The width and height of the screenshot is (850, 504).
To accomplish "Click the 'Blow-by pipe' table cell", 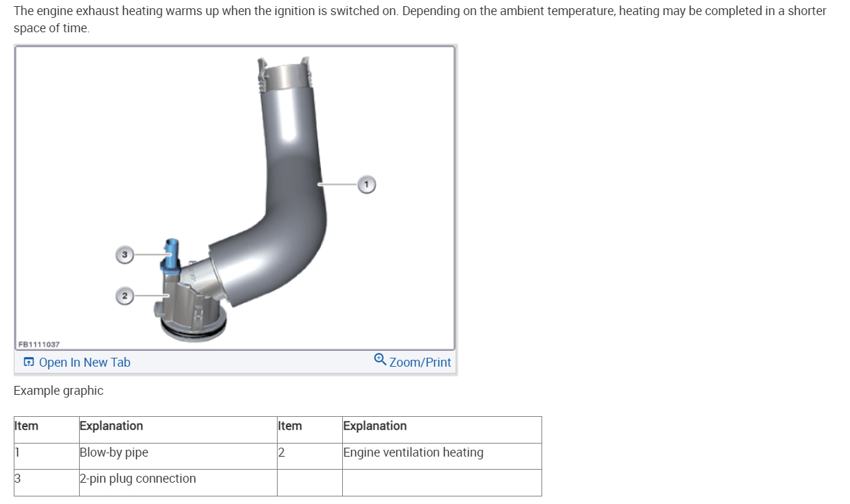I will tap(178, 456).
